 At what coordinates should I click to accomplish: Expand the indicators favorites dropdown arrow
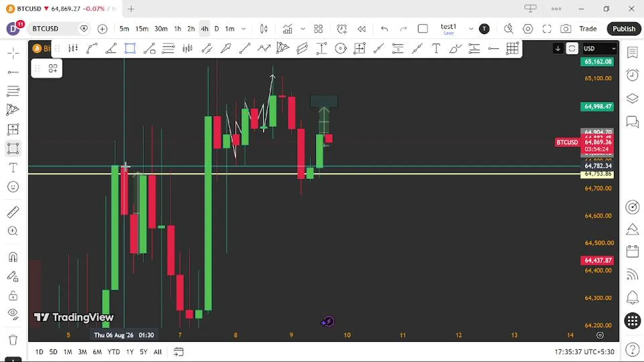(x=302, y=29)
